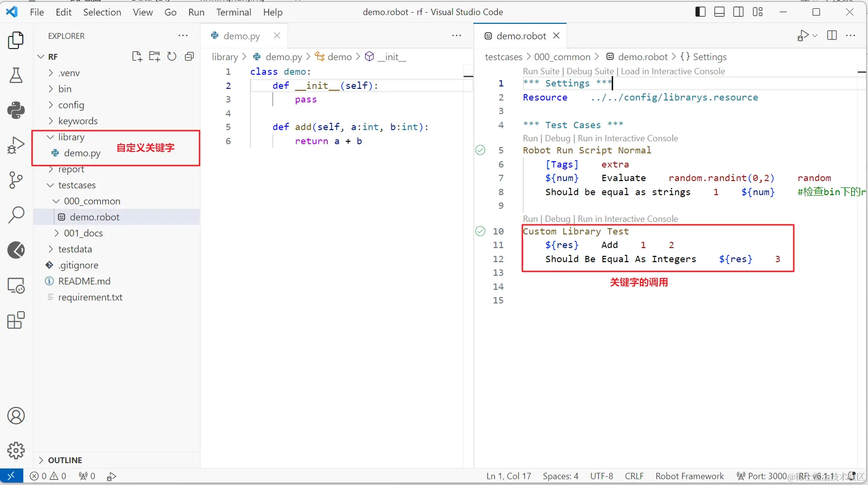Click the ports forwarded status indicator
868x485 pixels.
click(87, 476)
